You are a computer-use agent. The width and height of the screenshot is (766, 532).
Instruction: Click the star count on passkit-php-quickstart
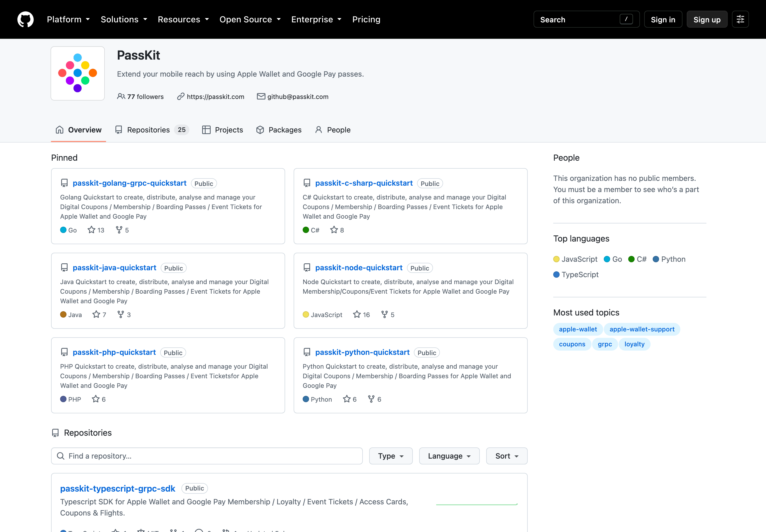(99, 399)
